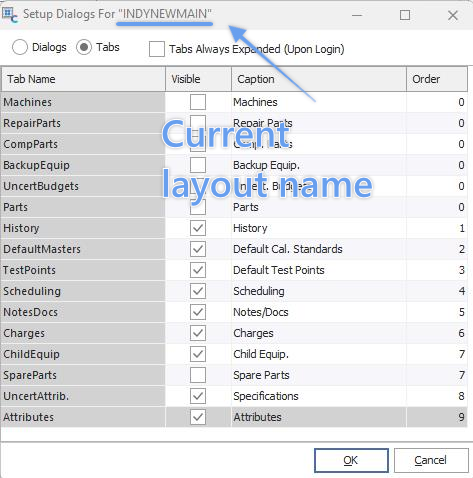
Task: Click order value 6 in Charges row
Action: pos(437,333)
